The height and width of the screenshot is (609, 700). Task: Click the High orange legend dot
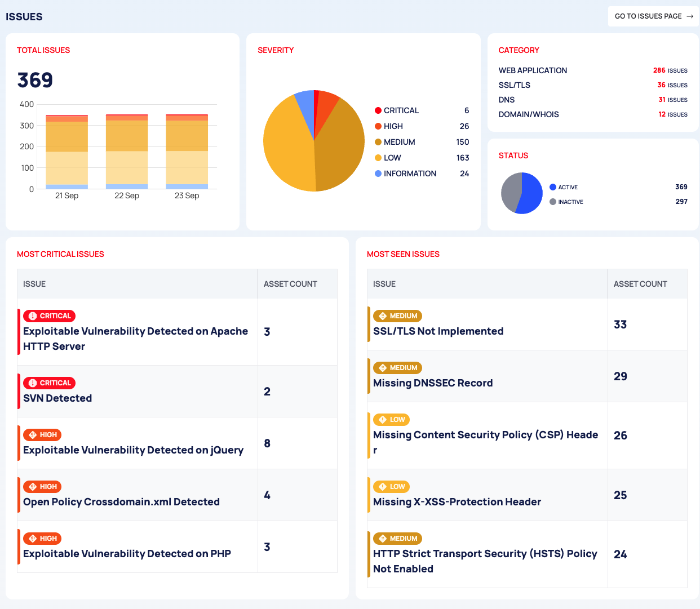pyautogui.click(x=378, y=126)
